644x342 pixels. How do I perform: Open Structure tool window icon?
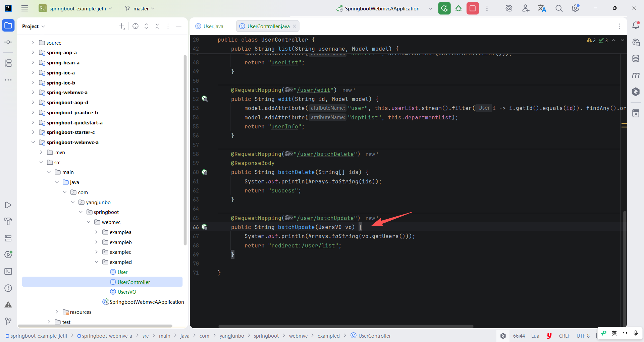(8, 63)
